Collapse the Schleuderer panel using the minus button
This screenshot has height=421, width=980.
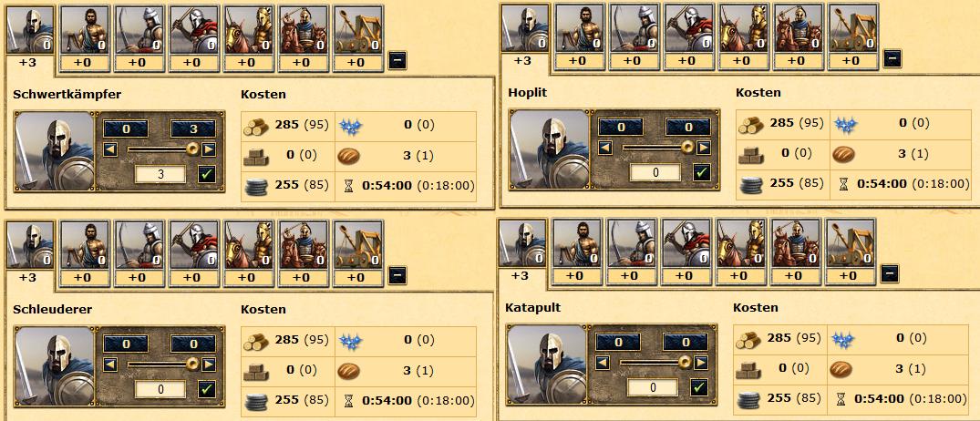point(397,275)
